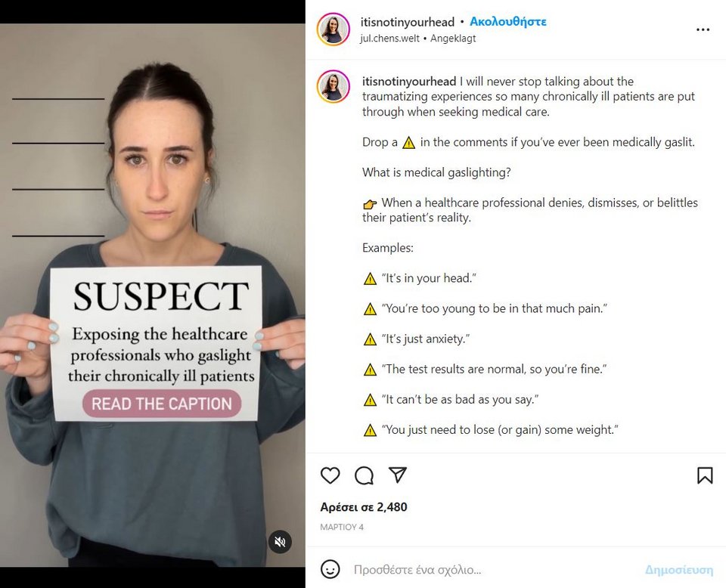Image resolution: width=726 pixels, height=588 pixels.
Task: Share post with paper plane icon
Action: [398, 475]
